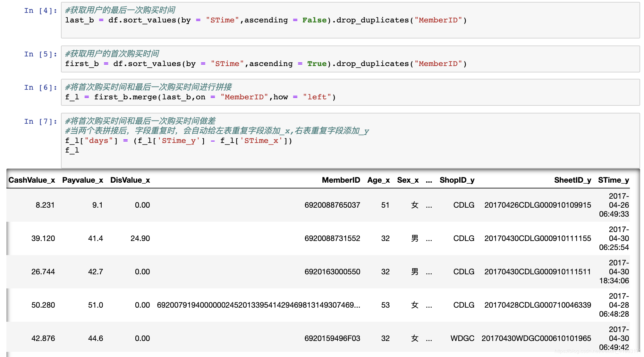The height and width of the screenshot is (357, 644).
Task: Click the In [7] code cell
Action: tap(350, 140)
